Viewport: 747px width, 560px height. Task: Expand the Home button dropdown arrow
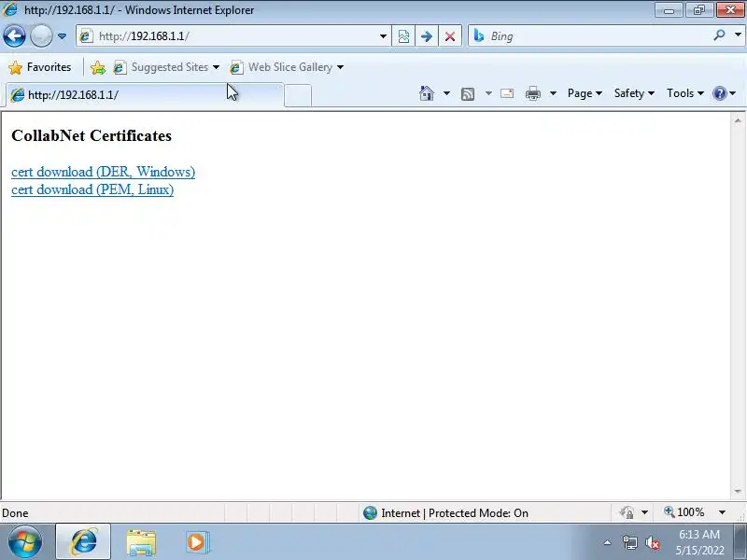click(x=446, y=93)
